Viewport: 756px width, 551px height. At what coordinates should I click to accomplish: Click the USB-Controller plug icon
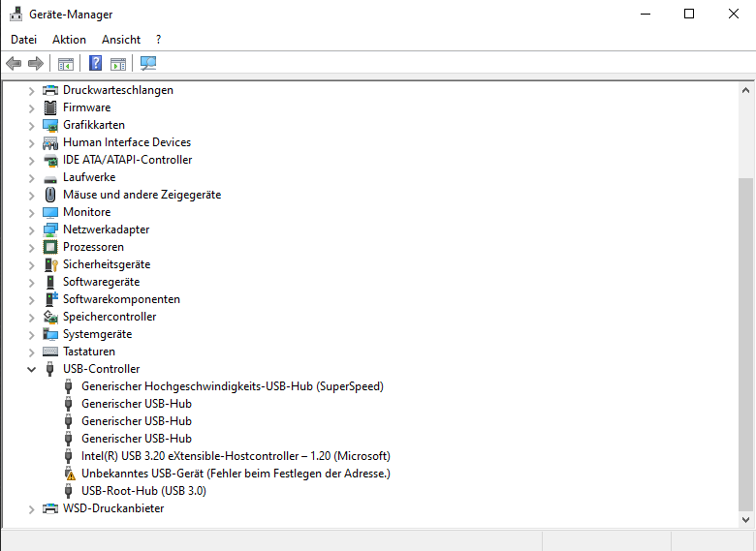49,369
